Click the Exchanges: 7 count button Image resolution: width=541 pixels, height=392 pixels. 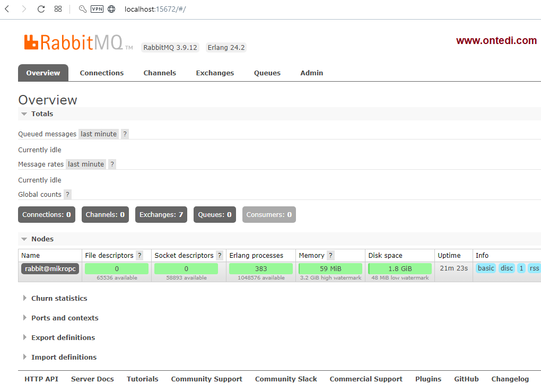pyautogui.click(x=161, y=215)
